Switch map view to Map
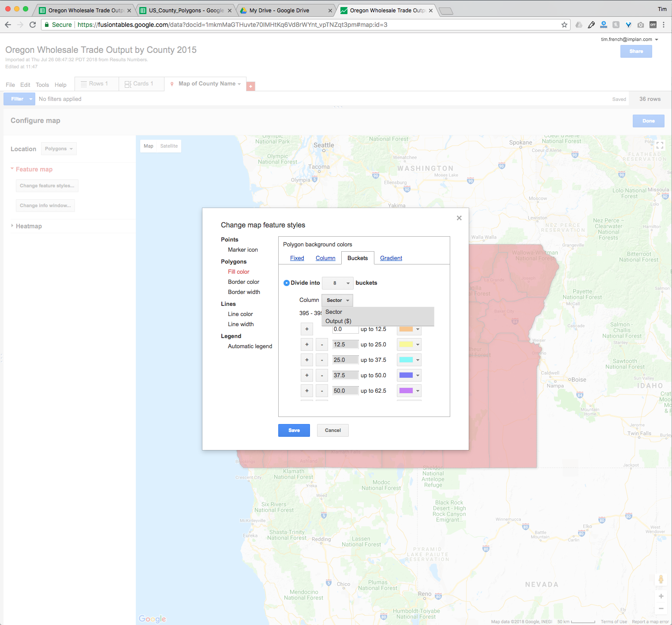 point(149,146)
